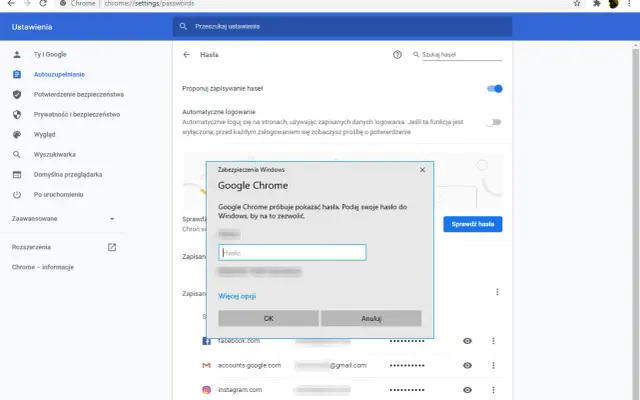This screenshot has width=640, height=400.
Task: Click the Po uruchomieniu power icon
Action: click(x=17, y=194)
